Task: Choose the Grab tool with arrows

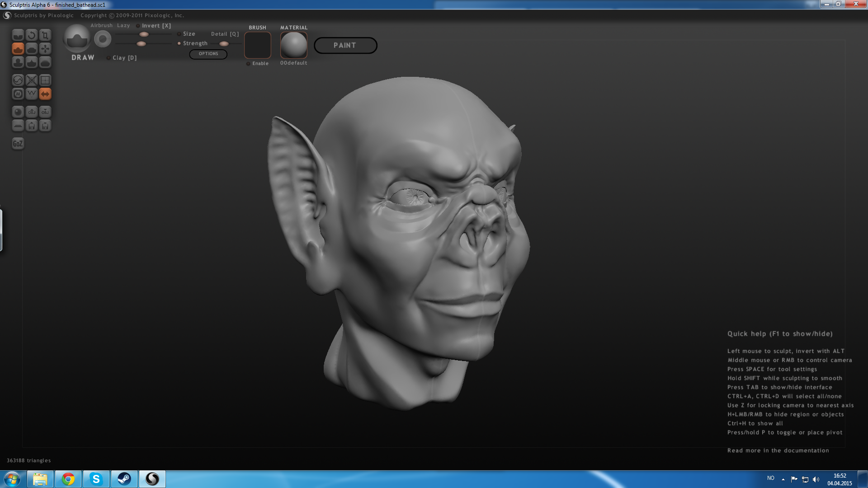Action: tap(45, 49)
